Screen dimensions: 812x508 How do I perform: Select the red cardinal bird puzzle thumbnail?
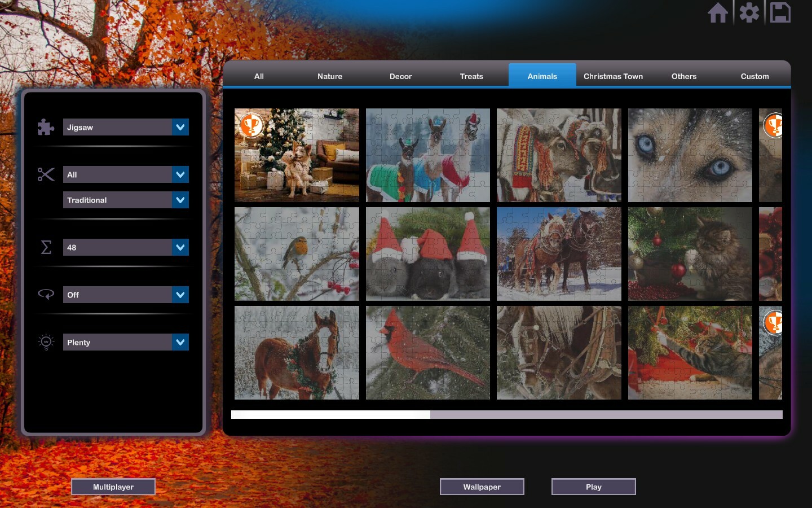(x=427, y=353)
